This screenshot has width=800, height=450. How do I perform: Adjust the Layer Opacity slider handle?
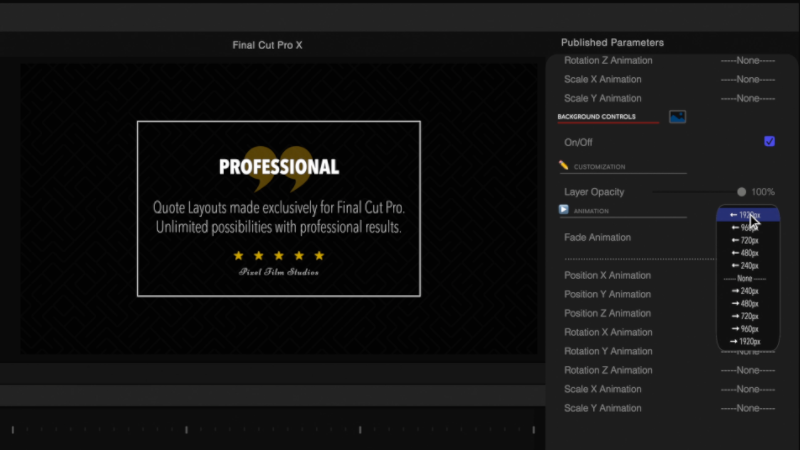point(741,192)
